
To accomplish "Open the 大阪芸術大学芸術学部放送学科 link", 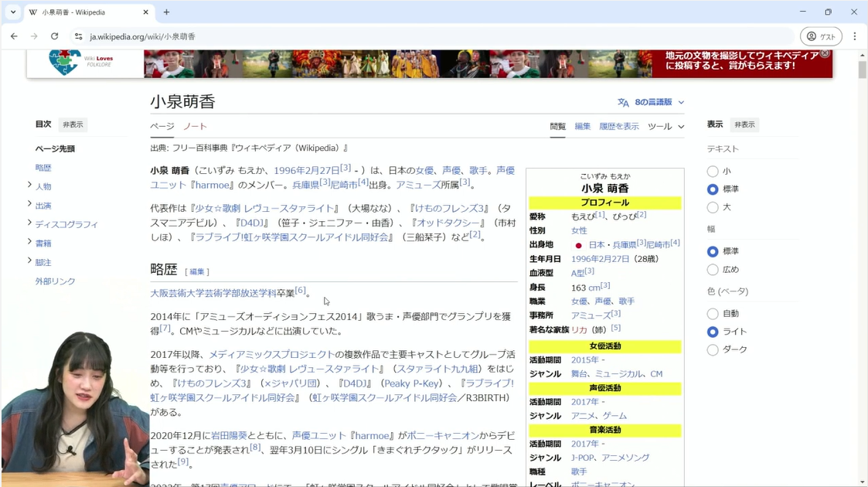I will (213, 293).
